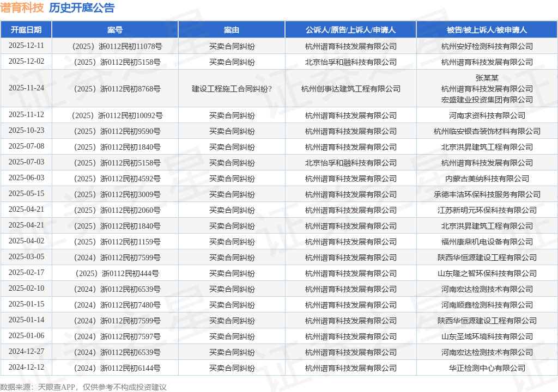Select date cell 2024-12-27
The width and height of the screenshot is (558, 392).
click(26, 352)
